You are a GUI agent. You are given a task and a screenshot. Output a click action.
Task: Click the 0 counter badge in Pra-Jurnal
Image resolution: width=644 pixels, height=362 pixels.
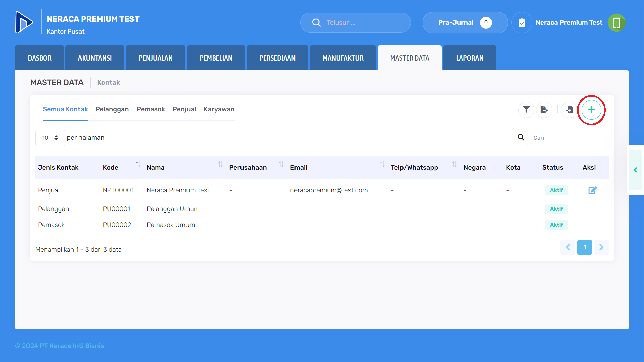click(486, 22)
